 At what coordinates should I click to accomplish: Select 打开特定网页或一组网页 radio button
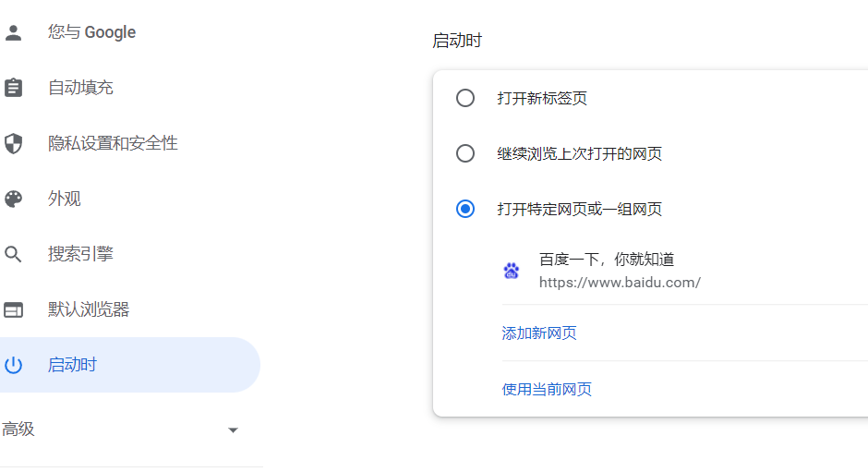point(465,209)
